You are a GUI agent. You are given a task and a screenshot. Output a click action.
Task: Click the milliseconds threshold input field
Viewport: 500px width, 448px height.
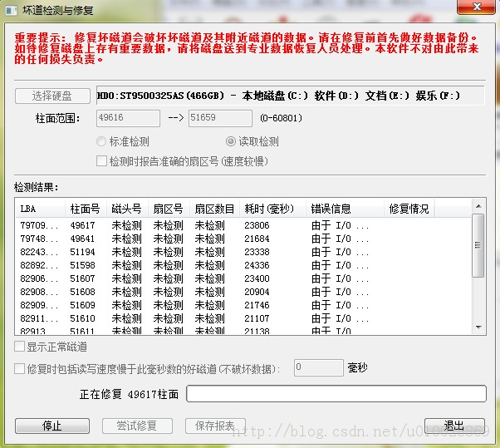(319, 368)
